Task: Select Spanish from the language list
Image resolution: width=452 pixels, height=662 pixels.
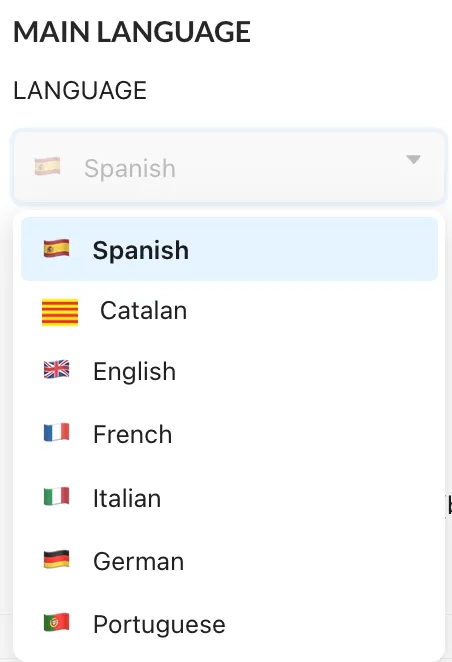Action: (229, 249)
